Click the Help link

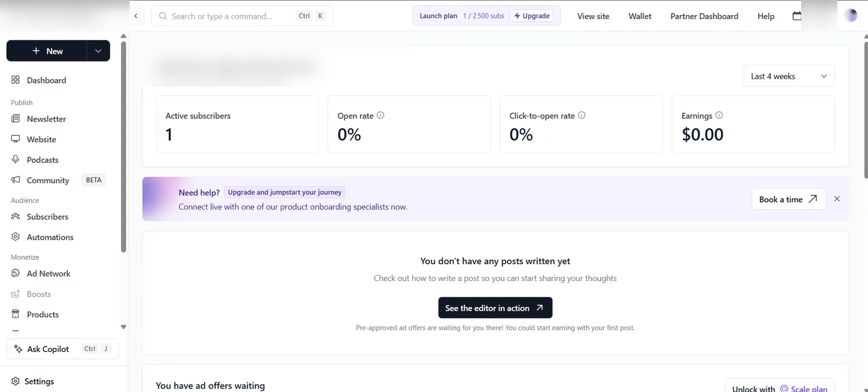coord(766,16)
